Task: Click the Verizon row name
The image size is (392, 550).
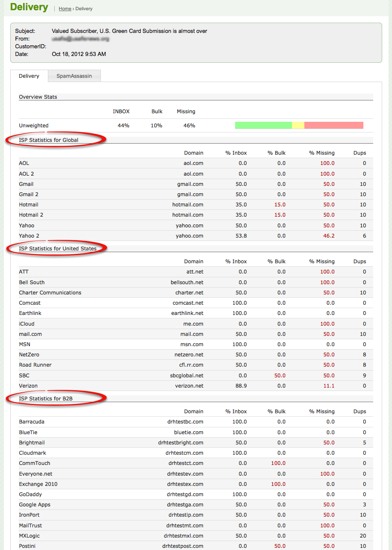Action: point(28,386)
